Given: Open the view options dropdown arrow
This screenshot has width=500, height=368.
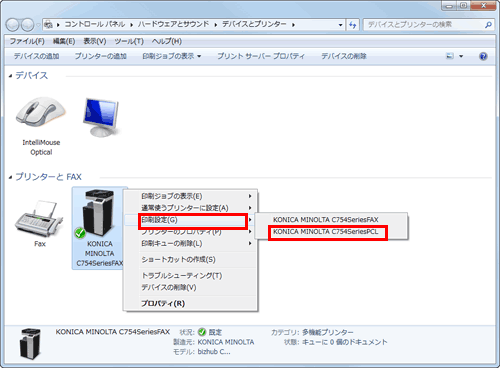Looking at the screenshot, I should point(461,56).
